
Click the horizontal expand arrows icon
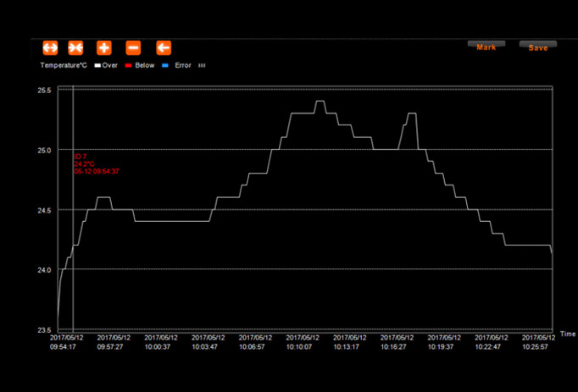(49, 47)
